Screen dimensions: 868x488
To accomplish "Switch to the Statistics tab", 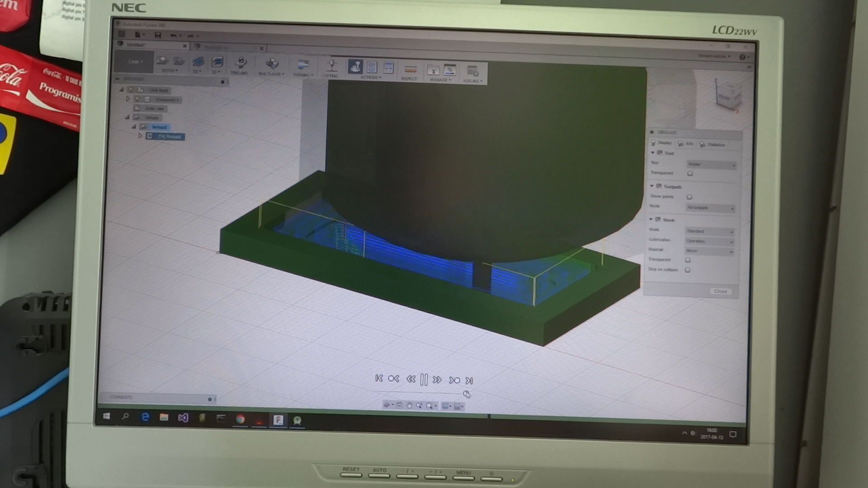I will point(712,145).
